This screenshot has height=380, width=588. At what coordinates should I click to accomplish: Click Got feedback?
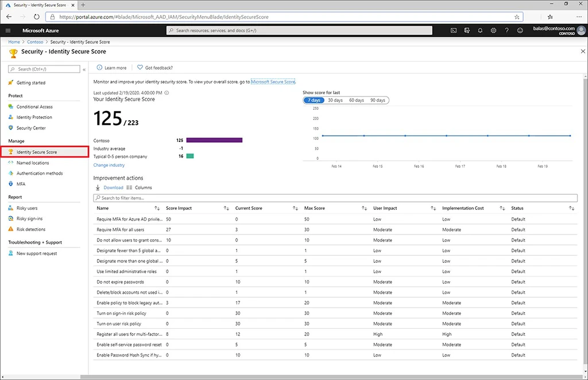coord(155,68)
